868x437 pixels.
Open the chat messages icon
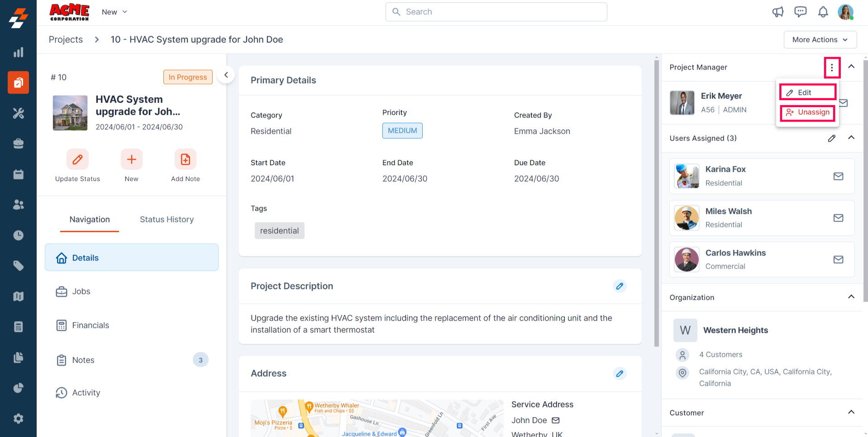click(800, 12)
